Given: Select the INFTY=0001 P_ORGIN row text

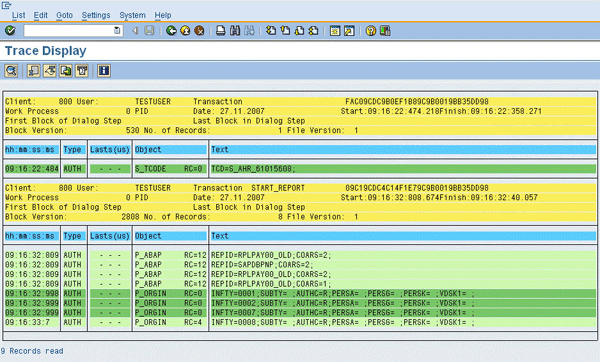Looking at the screenshot, I should (342, 294).
